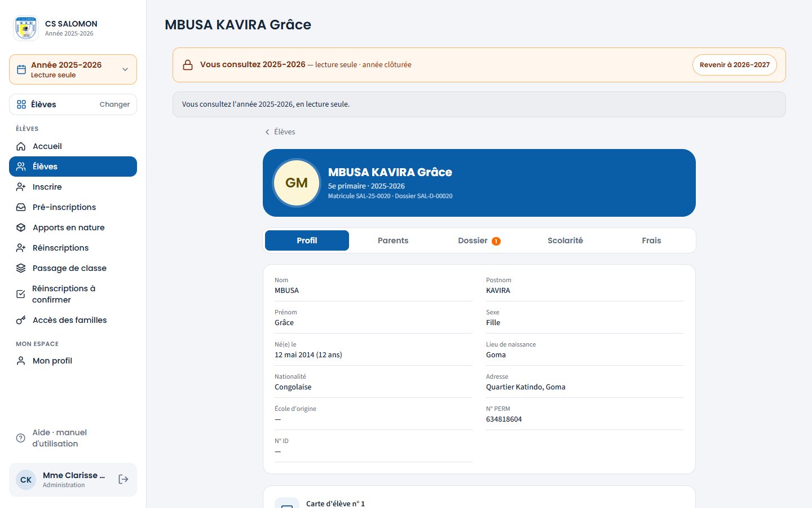Click the Accueil home icon
812x508 pixels.
(21, 146)
